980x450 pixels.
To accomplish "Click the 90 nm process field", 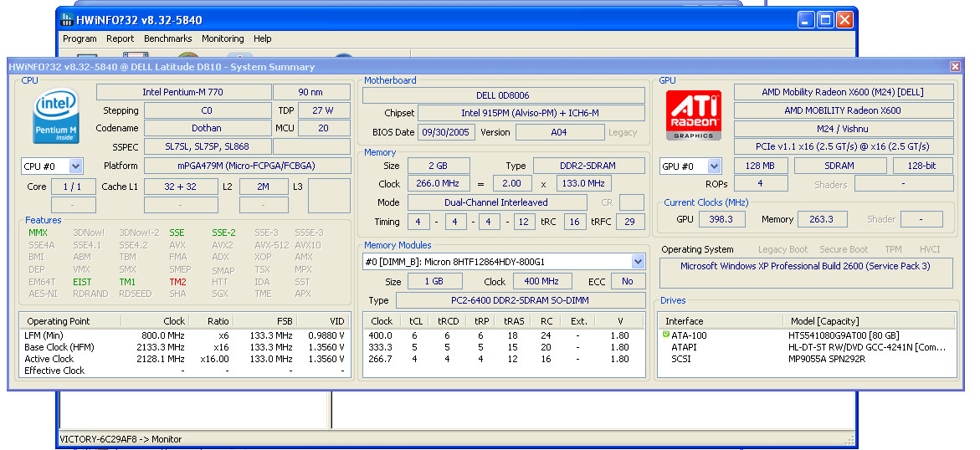I will [311, 92].
